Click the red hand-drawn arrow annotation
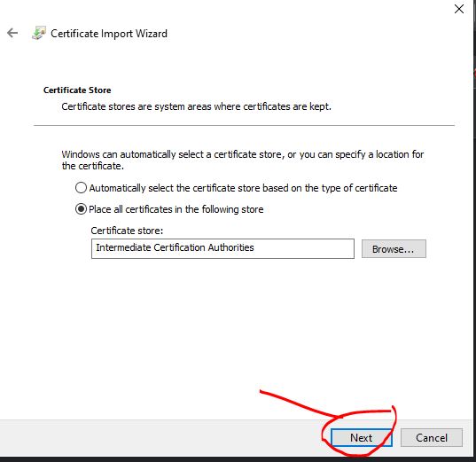The height and width of the screenshot is (462, 476). 300,404
